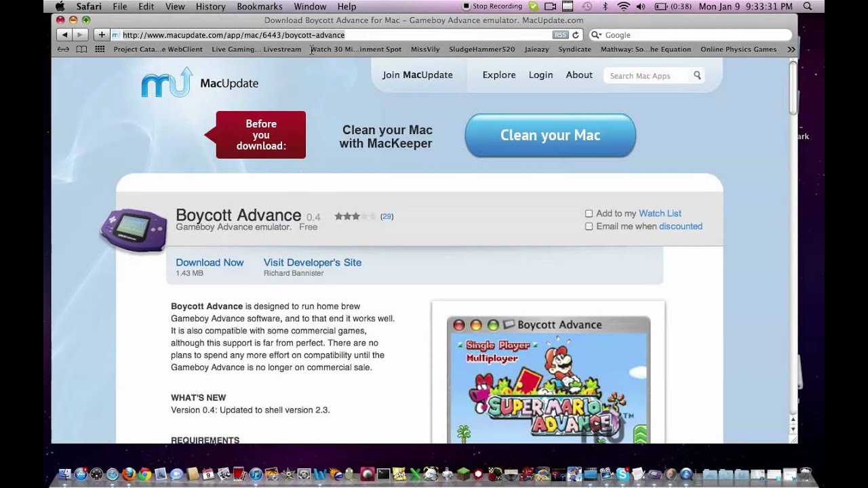Open the History menu
Screen dimensions: 868x488
[x=211, y=7]
